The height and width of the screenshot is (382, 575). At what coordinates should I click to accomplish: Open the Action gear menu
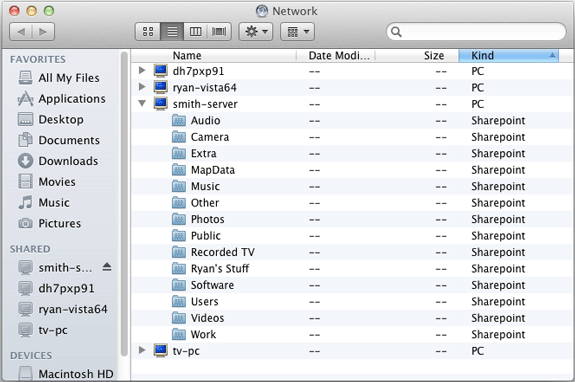(256, 32)
